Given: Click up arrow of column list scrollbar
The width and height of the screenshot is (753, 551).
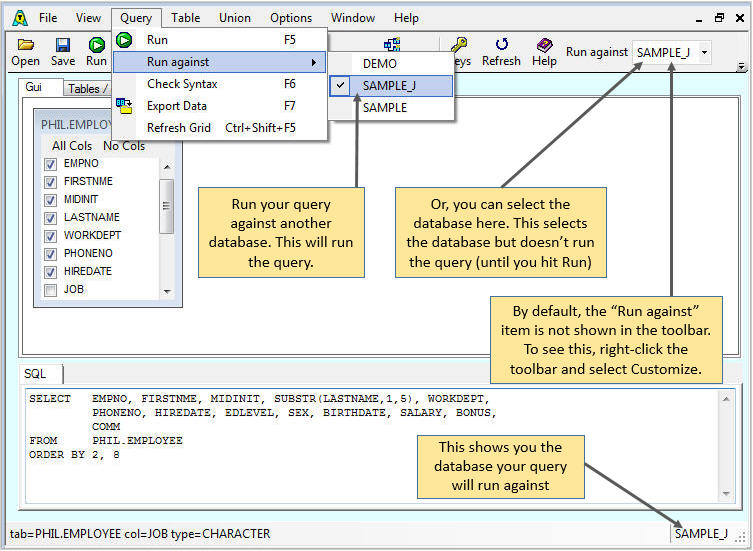Looking at the screenshot, I should pos(167,167).
